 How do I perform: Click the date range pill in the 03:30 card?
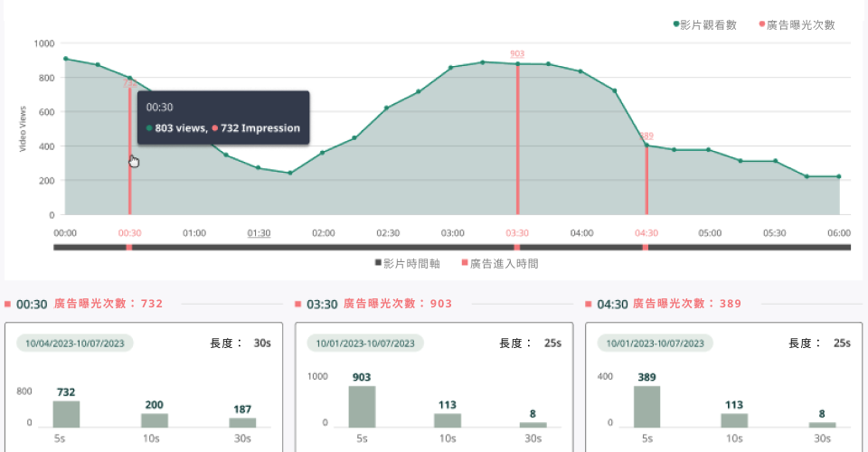pos(365,343)
